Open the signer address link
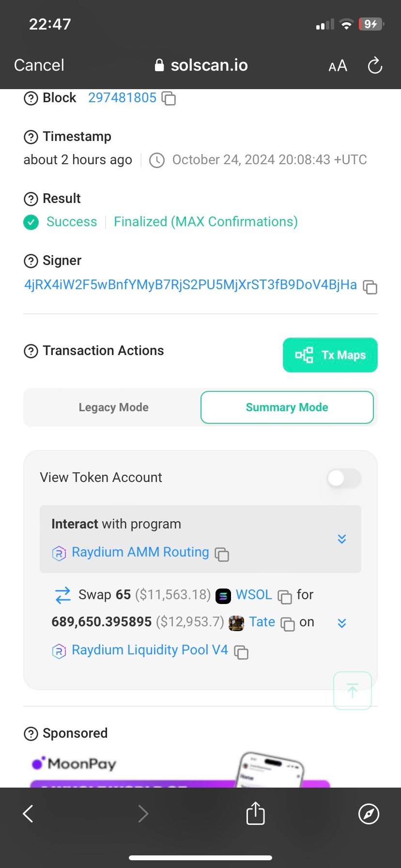The image size is (401, 868). point(190,285)
